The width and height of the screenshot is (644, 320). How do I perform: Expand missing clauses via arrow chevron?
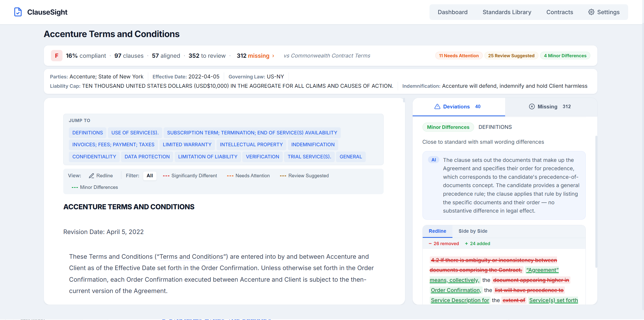click(273, 56)
